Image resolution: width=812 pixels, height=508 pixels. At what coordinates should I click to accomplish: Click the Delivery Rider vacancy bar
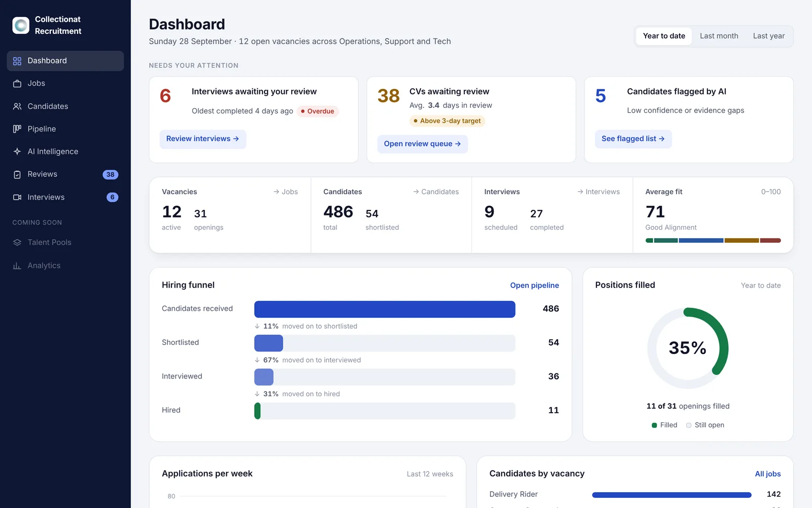pyautogui.click(x=671, y=495)
